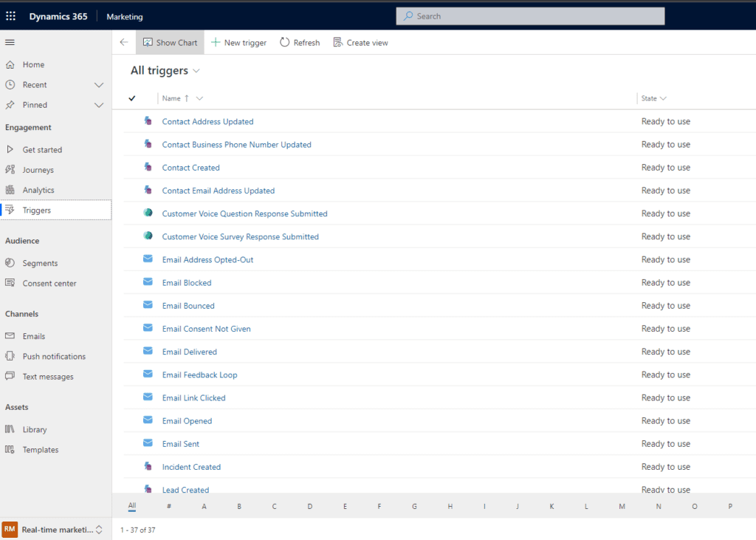The height and width of the screenshot is (540, 756).
Task: Click Show Chart button
Action: pos(171,42)
